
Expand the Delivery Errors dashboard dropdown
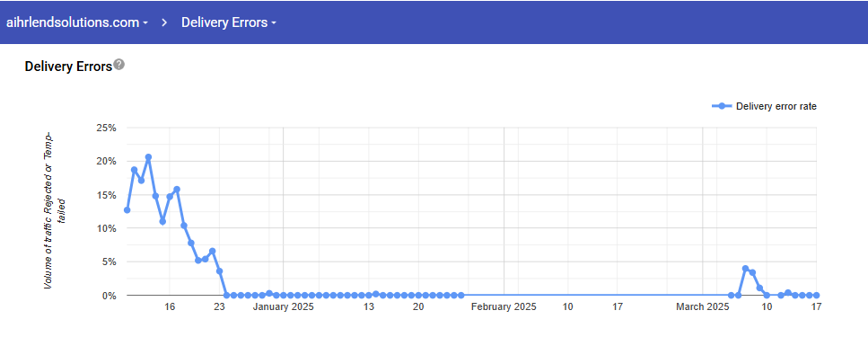tap(229, 22)
